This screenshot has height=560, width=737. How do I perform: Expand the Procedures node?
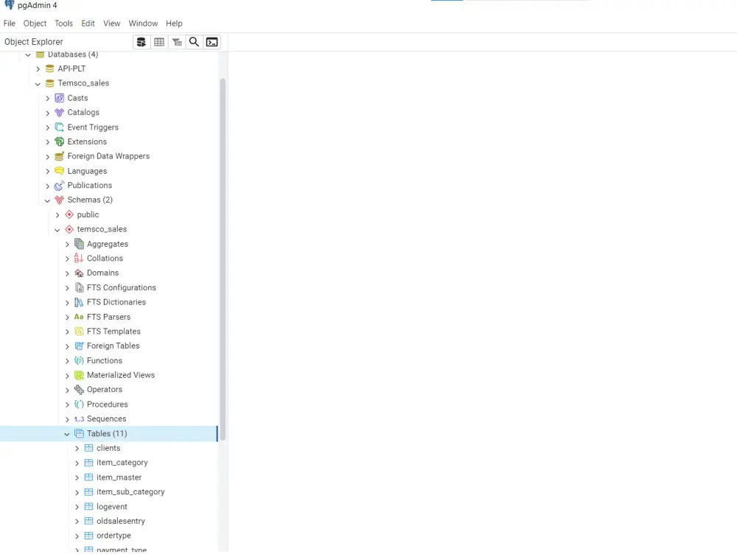(x=67, y=405)
